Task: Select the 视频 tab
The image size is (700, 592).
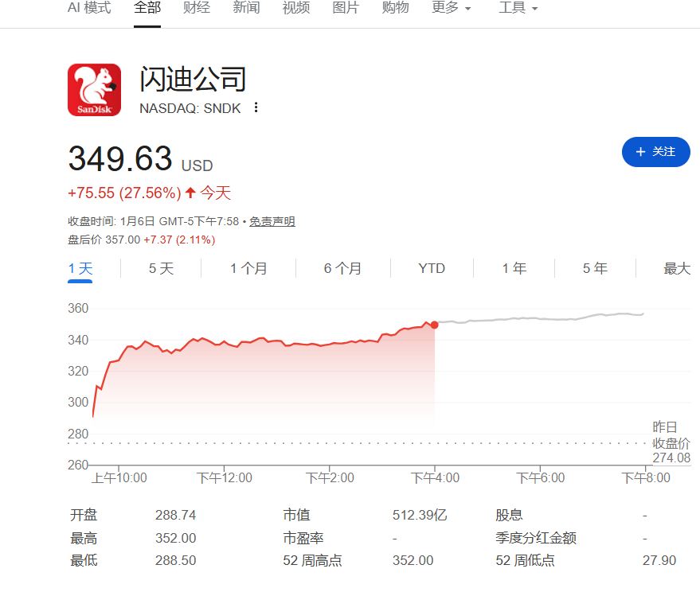Action: click(x=295, y=7)
